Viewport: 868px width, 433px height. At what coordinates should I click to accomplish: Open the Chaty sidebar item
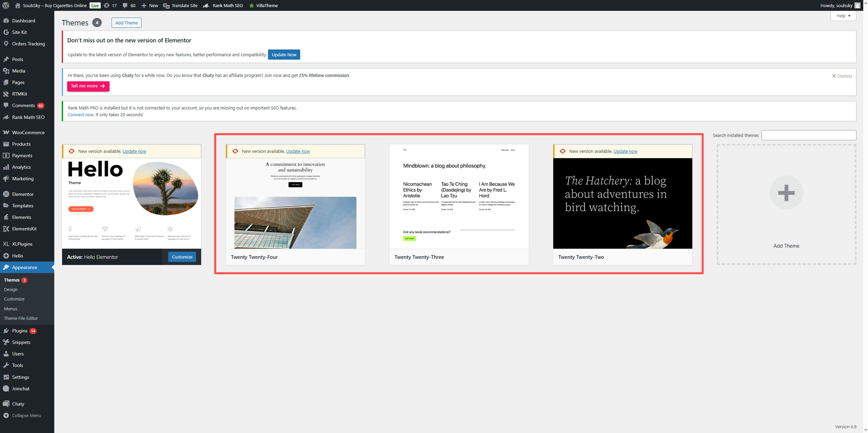click(x=18, y=404)
